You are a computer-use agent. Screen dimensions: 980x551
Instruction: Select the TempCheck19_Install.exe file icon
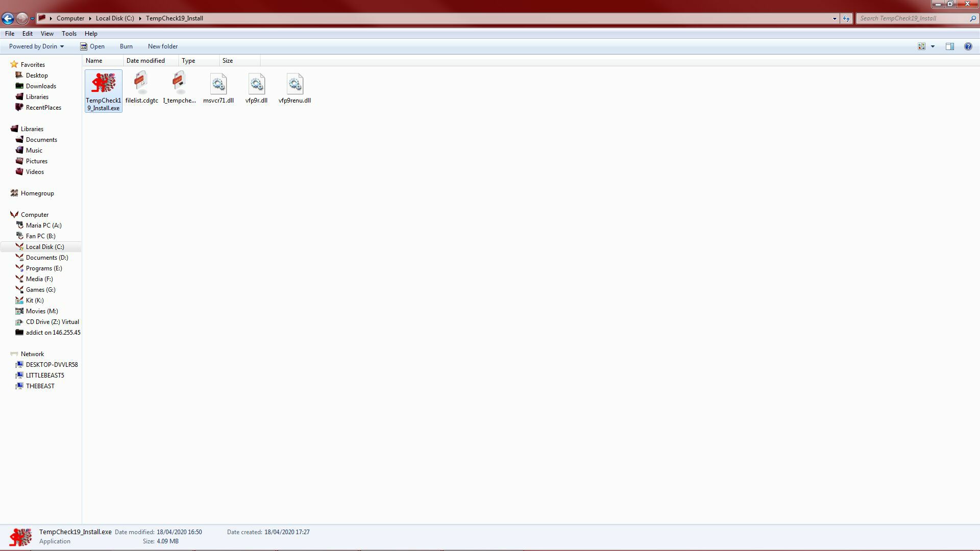coord(104,84)
